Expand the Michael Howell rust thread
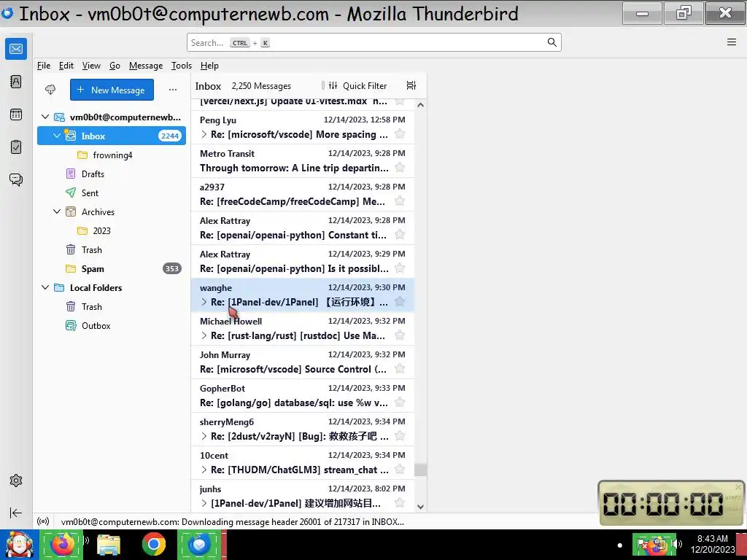The width and height of the screenshot is (747, 560). 204,335
